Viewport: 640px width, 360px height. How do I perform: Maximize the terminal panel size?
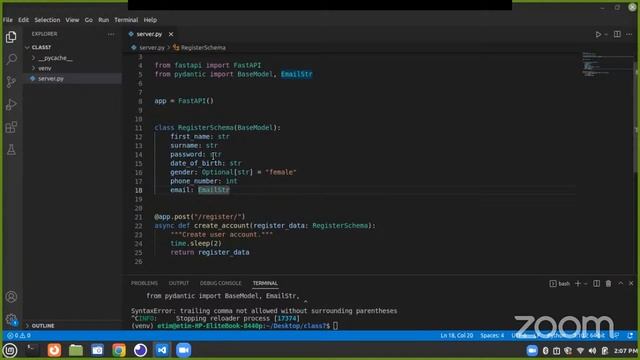pyautogui.click(x=620, y=283)
